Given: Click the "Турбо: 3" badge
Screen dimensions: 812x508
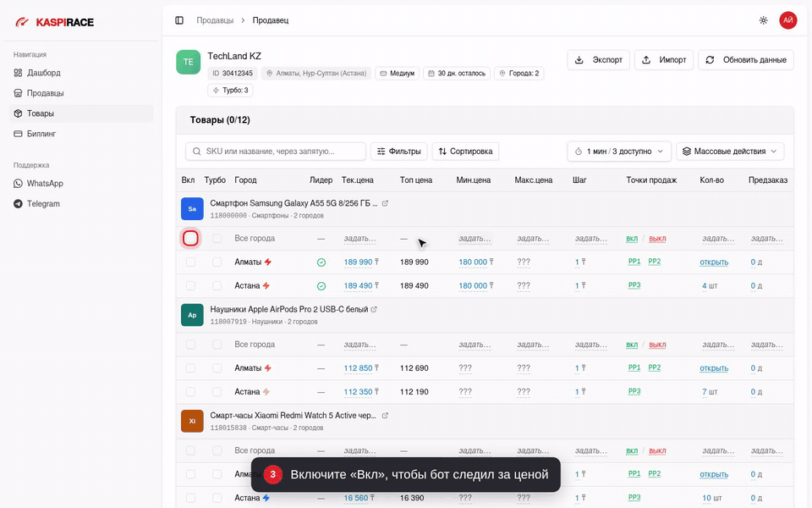Looking at the screenshot, I should [230, 91].
